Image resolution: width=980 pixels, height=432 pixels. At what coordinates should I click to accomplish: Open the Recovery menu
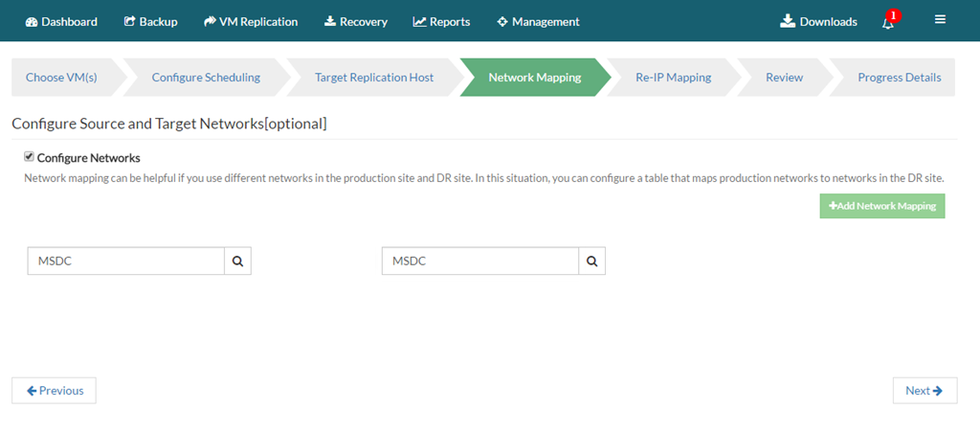(356, 22)
